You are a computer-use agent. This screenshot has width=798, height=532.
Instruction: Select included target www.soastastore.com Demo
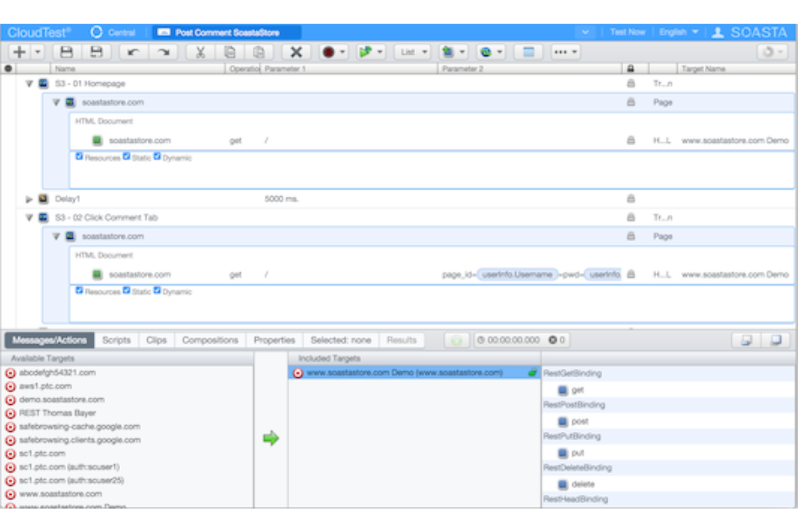pyautogui.click(x=414, y=372)
